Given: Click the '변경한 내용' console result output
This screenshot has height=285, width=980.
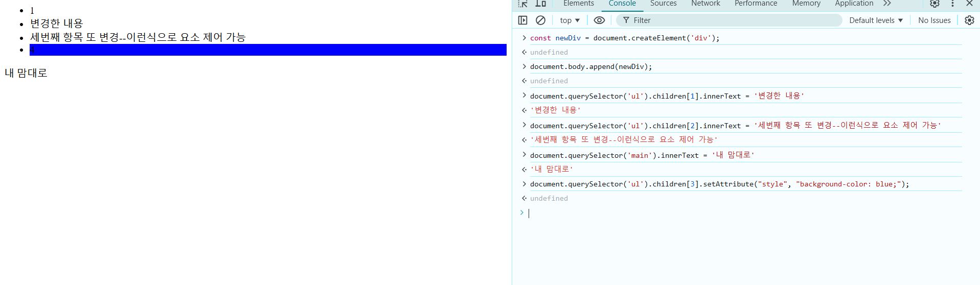Looking at the screenshot, I should (x=555, y=110).
